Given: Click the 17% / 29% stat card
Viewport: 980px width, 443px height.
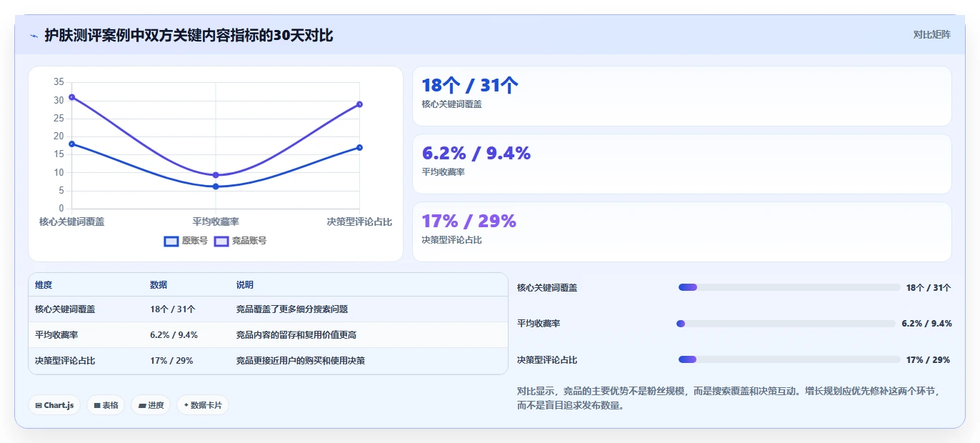Looking at the screenshot, I should pos(682,232).
